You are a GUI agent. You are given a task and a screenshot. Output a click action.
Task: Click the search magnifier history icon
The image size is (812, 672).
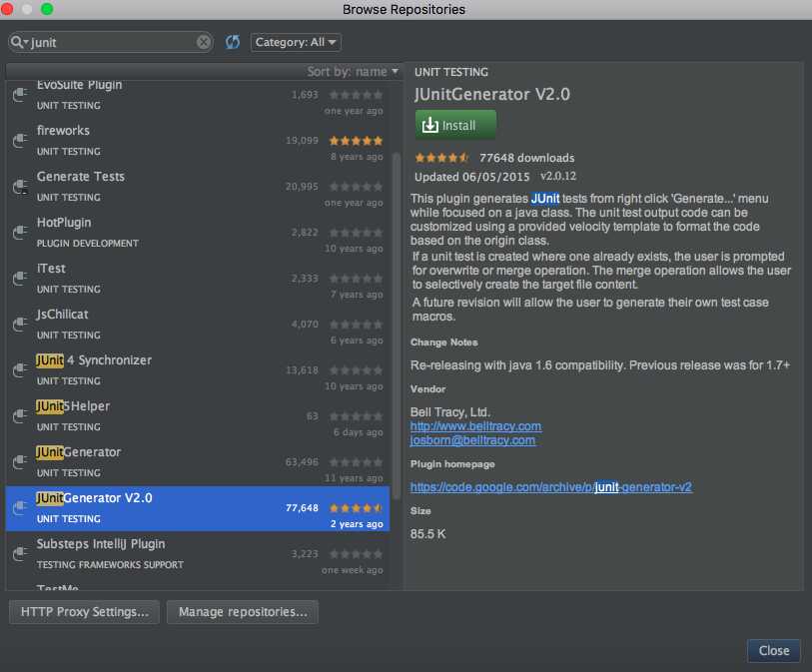point(19,42)
